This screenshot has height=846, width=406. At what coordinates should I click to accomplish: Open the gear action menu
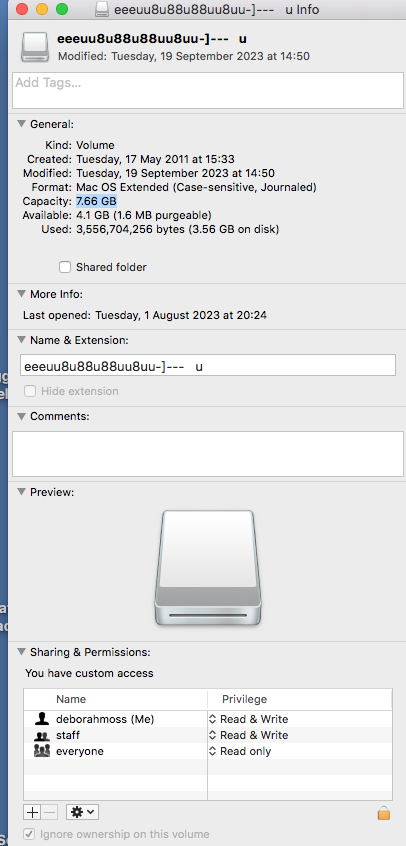(82, 811)
